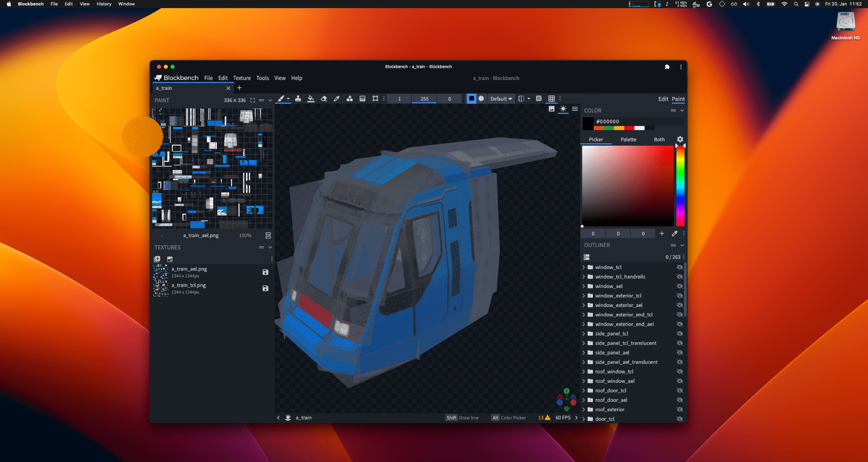The width and height of the screenshot is (868, 462).
Task: Toggle visibility of window_tcl layer
Action: coord(679,267)
